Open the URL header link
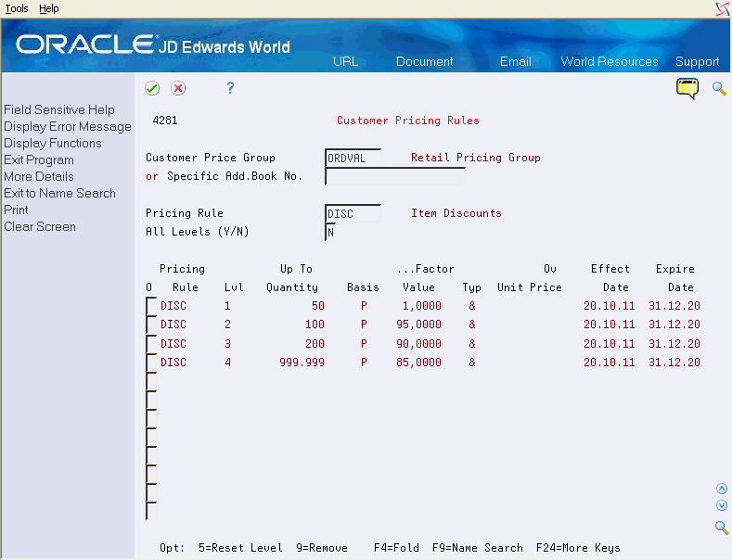732x560 pixels. click(345, 61)
